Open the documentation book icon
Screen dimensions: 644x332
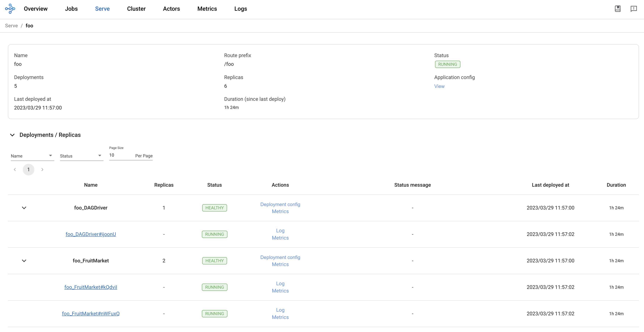618,9
